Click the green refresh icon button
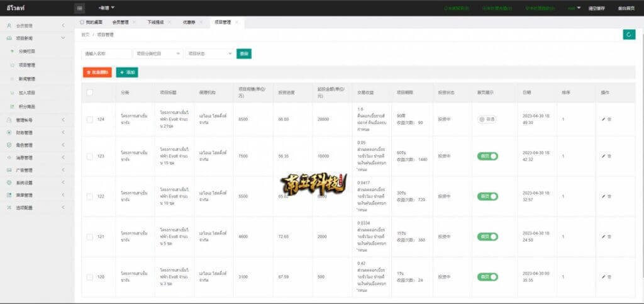644x304 pixels. [x=628, y=35]
